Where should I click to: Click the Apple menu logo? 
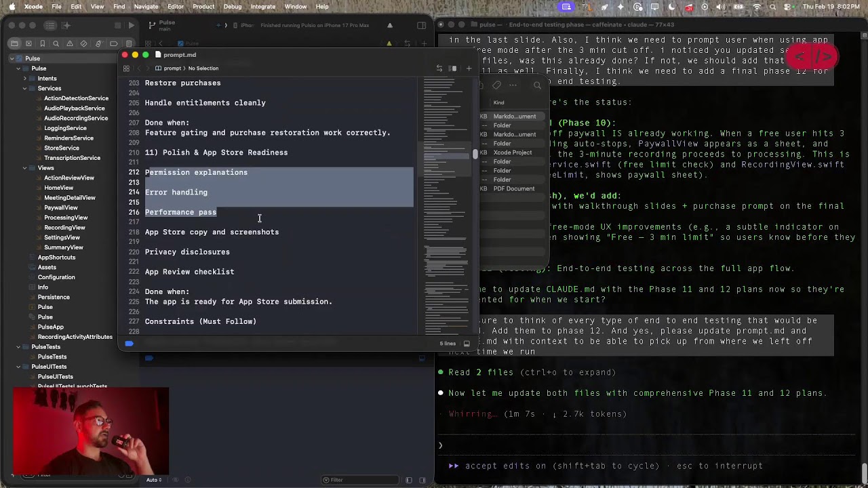12,7
